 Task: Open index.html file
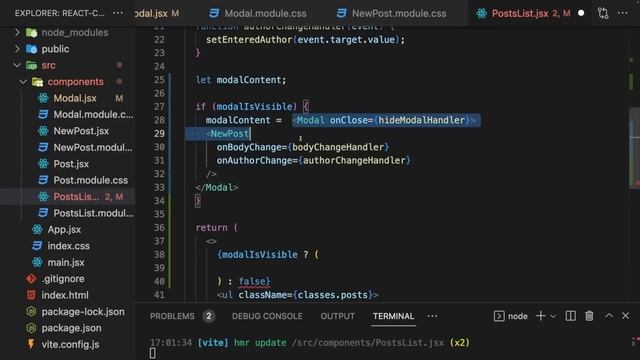click(64, 295)
